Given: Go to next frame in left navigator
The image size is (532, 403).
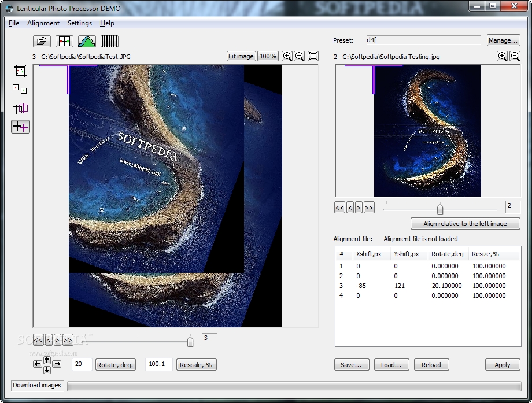Looking at the screenshot, I should 57,339.
